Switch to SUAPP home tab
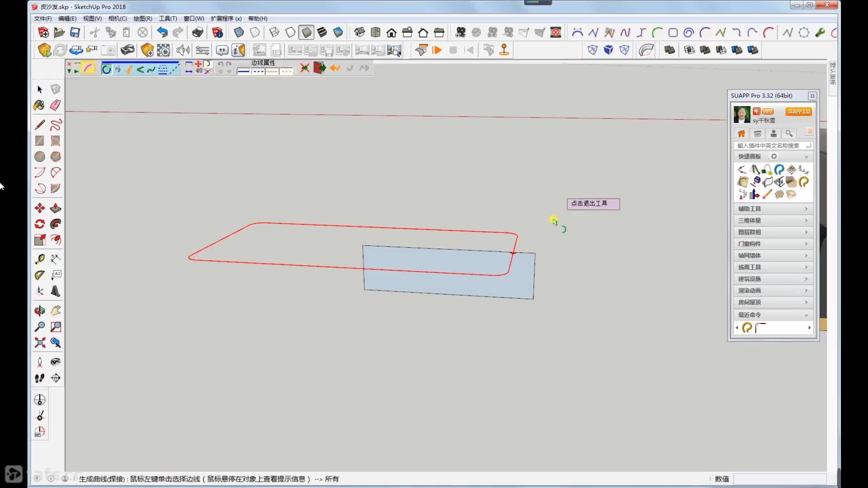The width and height of the screenshot is (868, 488). click(x=741, y=134)
